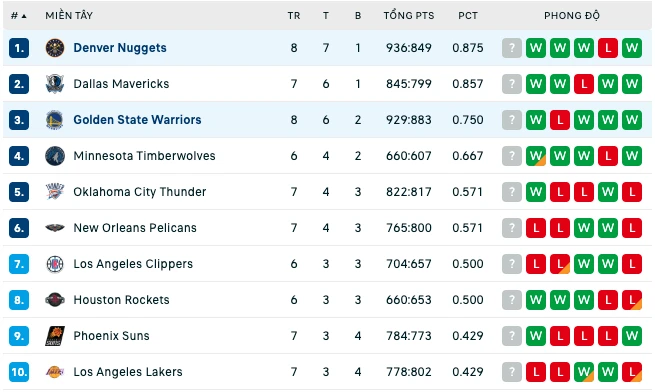
Task: Sort standings by the # rank column
Action: [x=18, y=16]
